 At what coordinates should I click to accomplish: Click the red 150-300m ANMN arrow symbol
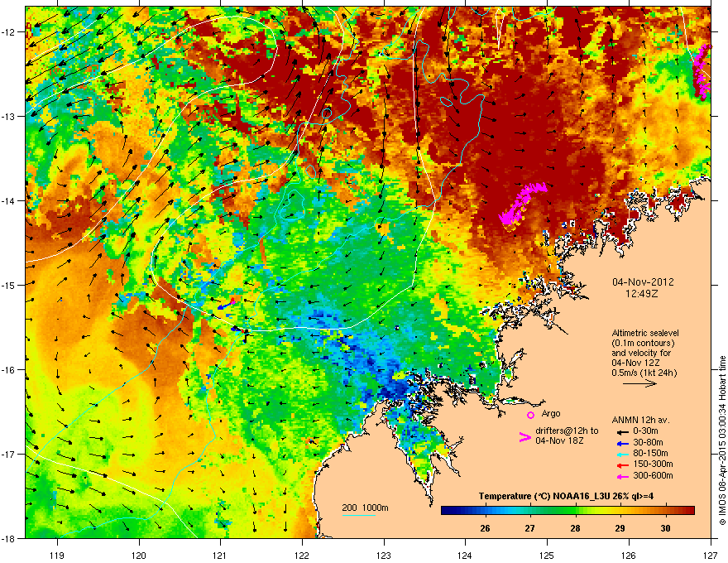622,465
